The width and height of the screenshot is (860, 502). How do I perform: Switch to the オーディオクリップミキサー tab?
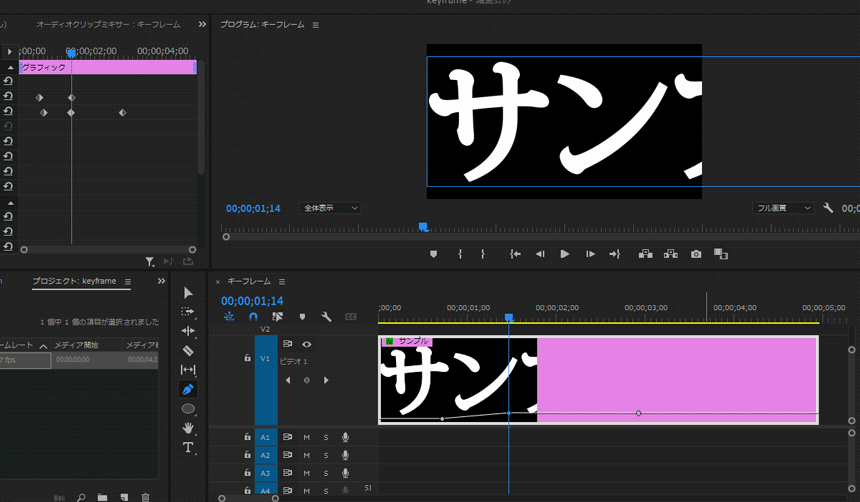(x=108, y=24)
